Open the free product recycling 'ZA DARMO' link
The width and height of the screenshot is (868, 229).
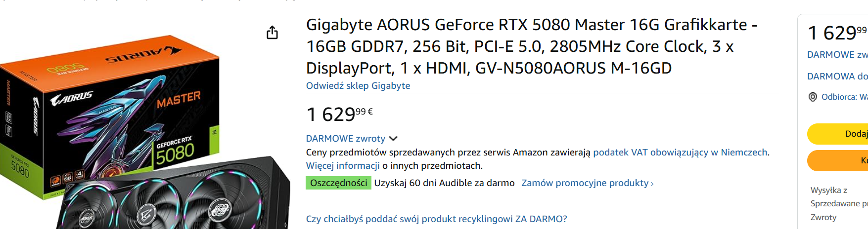[x=436, y=219]
